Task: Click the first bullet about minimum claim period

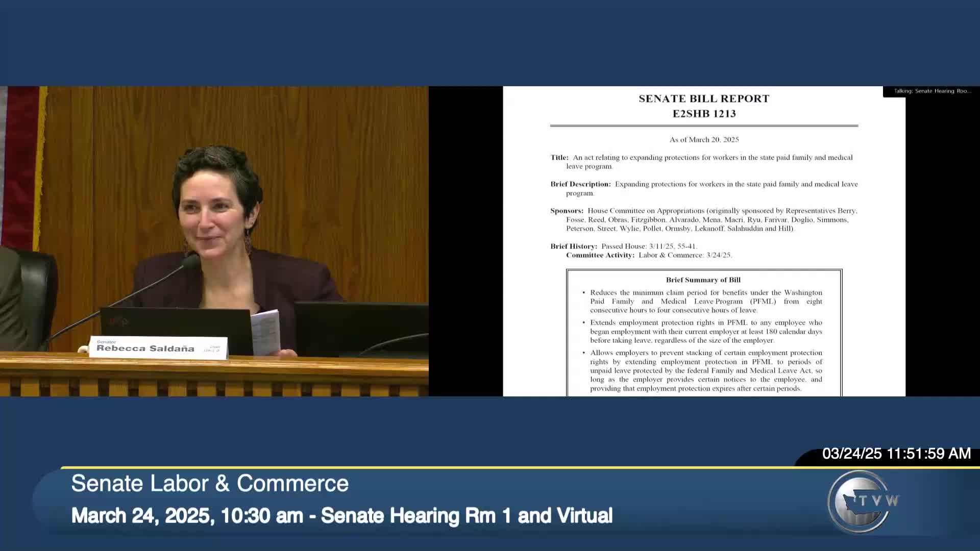Action: point(705,302)
